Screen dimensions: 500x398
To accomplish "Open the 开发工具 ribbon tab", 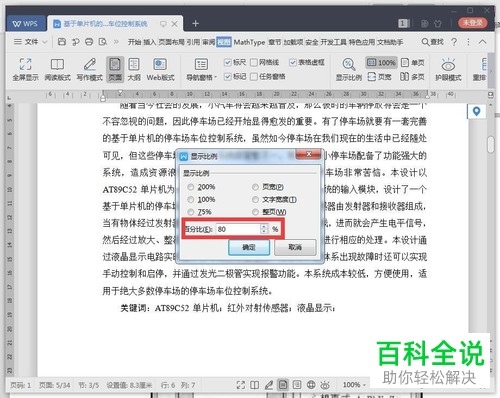I will point(334,42).
